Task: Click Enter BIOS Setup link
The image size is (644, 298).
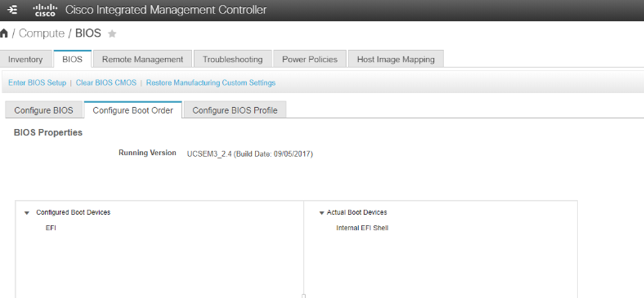Action: pyautogui.click(x=37, y=82)
